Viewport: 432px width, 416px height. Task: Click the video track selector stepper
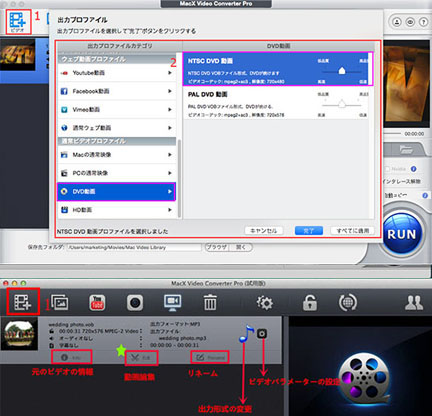[x=141, y=331]
